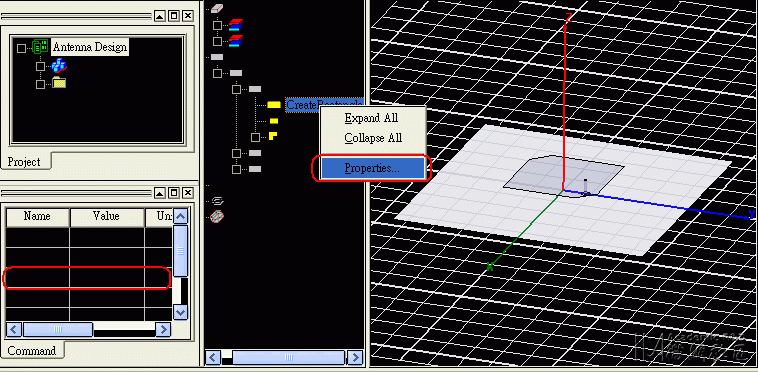The height and width of the screenshot is (372, 758).
Task: Click the blue cubes design icon
Action: 59,65
